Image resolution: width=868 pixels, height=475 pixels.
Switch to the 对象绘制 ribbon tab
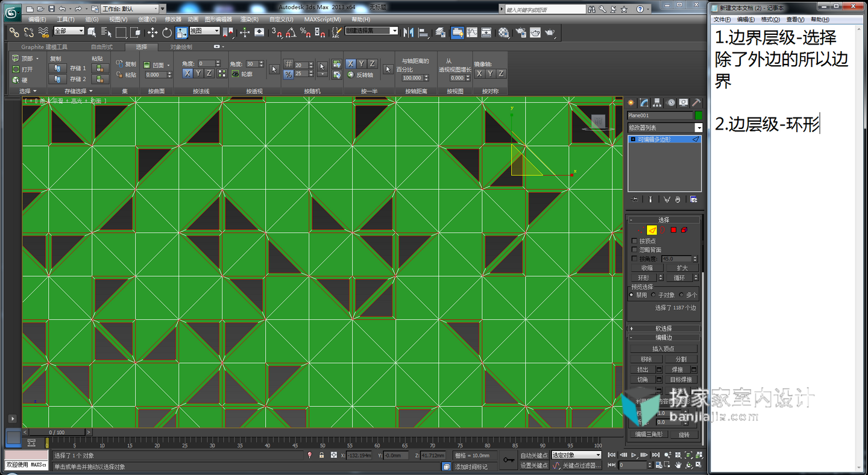[181, 47]
